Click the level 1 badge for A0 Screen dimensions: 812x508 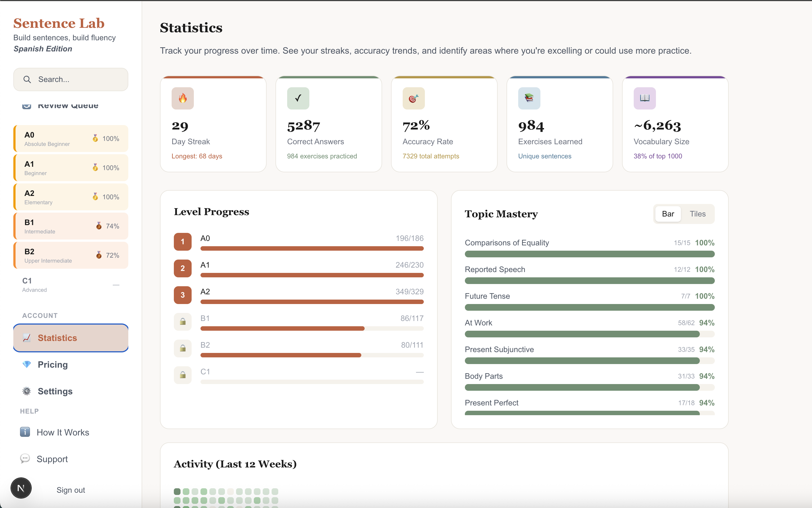(x=183, y=241)
